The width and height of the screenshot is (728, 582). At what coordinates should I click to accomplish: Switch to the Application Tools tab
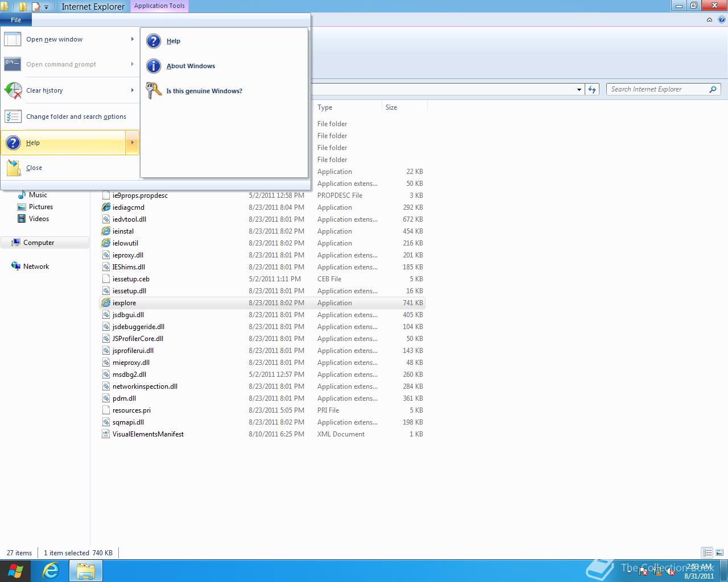[159, 6]
